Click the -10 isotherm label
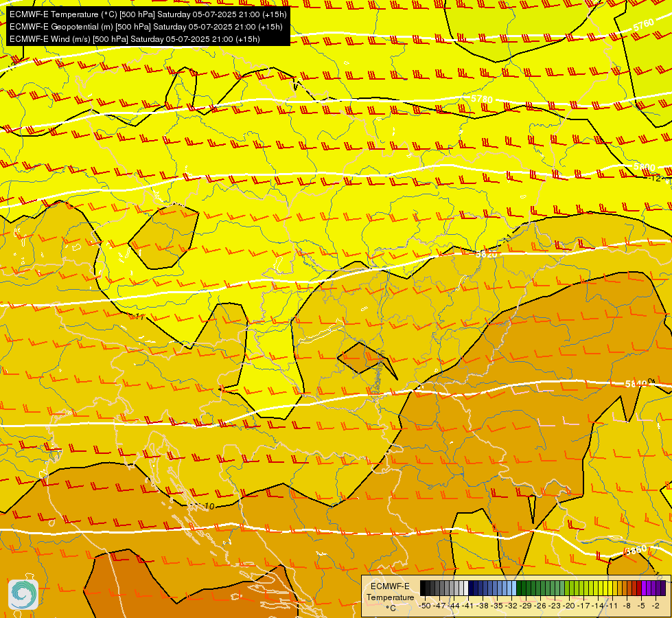The width and height of the screenshot is (672, 618). click(x=207, y=507)
